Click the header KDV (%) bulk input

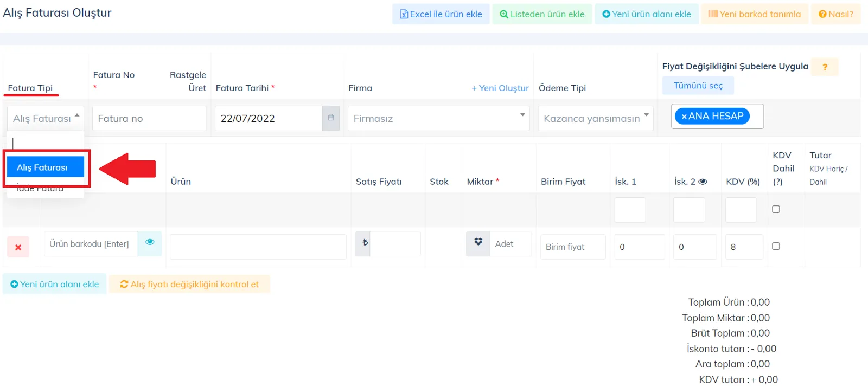pos(741,210)
